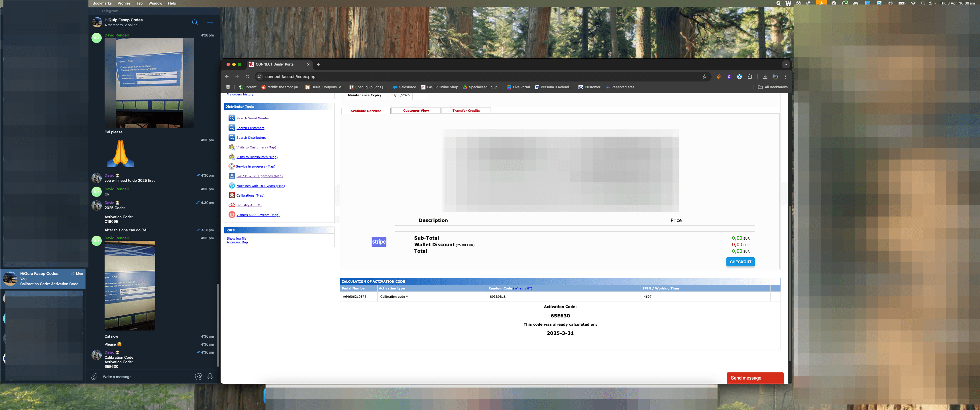Open Industry 4.0 IOT link
The image size is (980, 410).
pos(249,205)
